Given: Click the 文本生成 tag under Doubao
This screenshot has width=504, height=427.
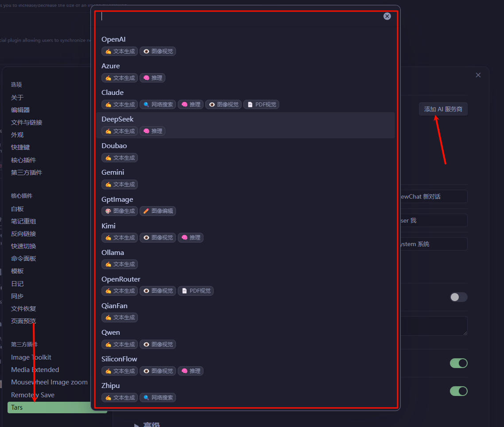Looking at the screenshot, I should tap(120, 158).
